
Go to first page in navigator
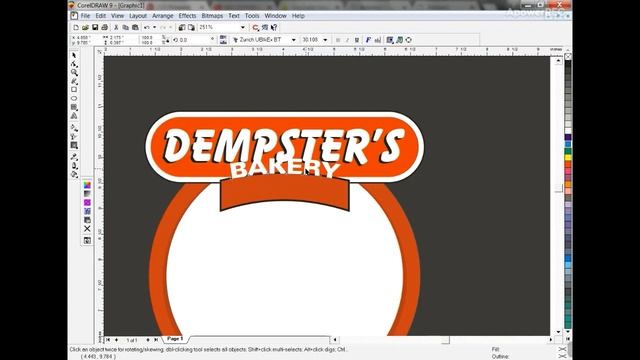(108, 340)
